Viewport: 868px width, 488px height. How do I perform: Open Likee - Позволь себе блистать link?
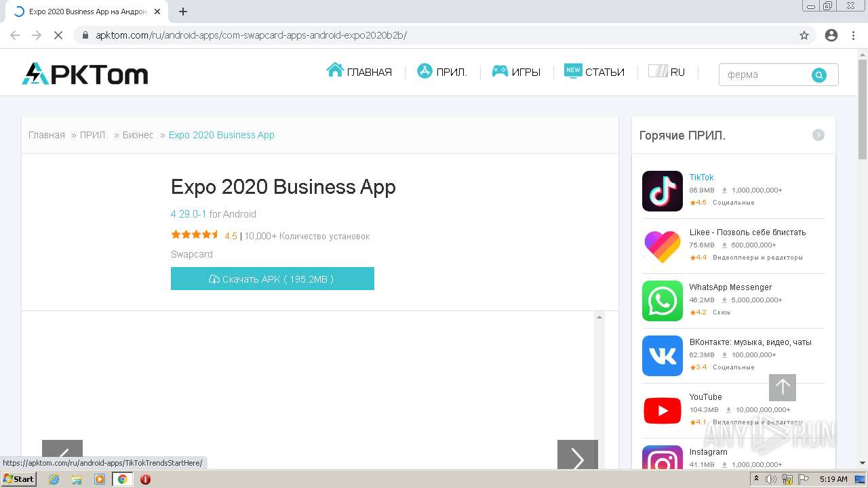(747, 232)
